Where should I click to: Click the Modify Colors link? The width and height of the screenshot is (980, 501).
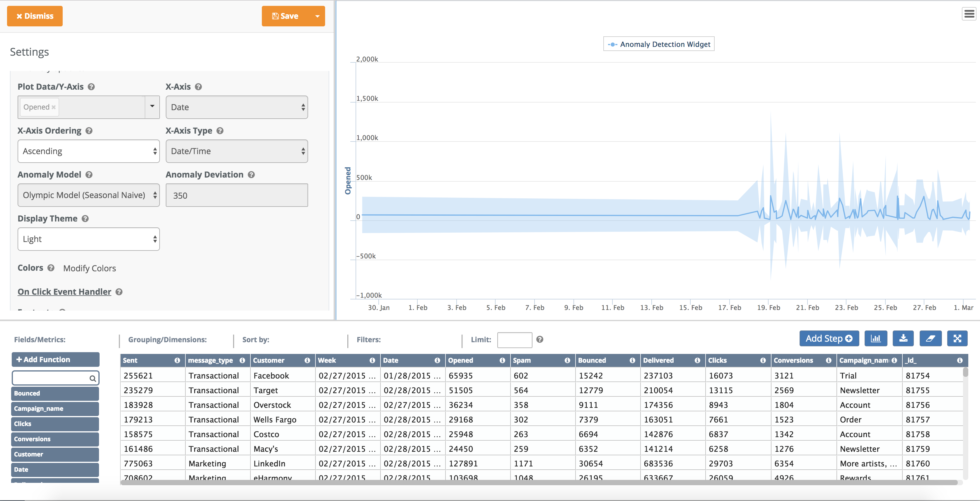pyautogui.click(x=89, y=268)
